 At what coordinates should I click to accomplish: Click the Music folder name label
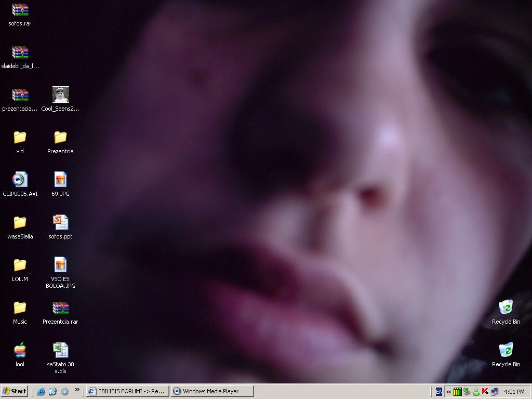coord(20,322)
